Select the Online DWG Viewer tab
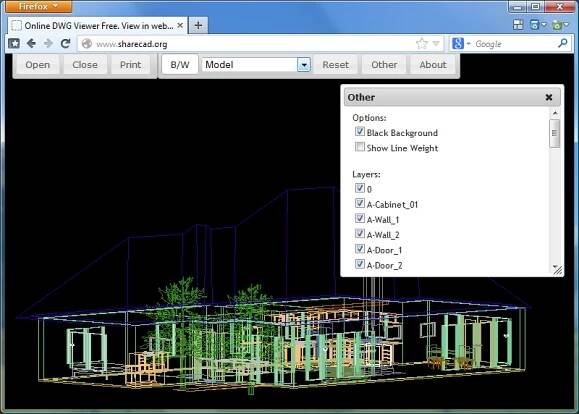Viewport: 579px width, 414px height. point(98,25)
